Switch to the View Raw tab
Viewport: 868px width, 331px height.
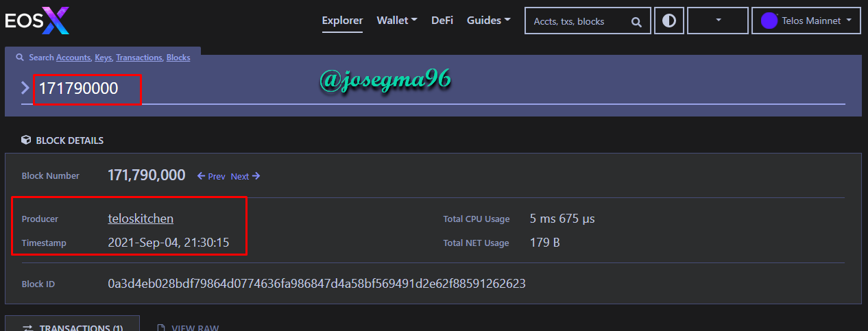(x=188, y=327)
